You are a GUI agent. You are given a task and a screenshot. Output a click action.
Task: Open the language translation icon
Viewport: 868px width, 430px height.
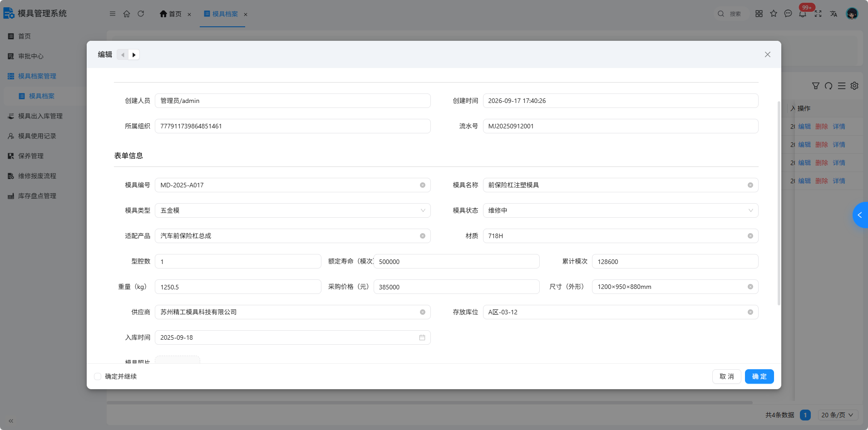833,14
